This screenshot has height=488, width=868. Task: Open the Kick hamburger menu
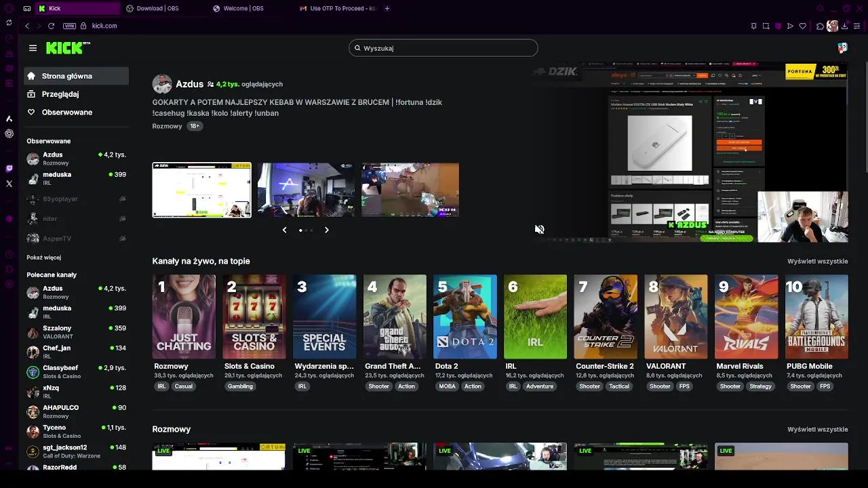tap(33, 48)
